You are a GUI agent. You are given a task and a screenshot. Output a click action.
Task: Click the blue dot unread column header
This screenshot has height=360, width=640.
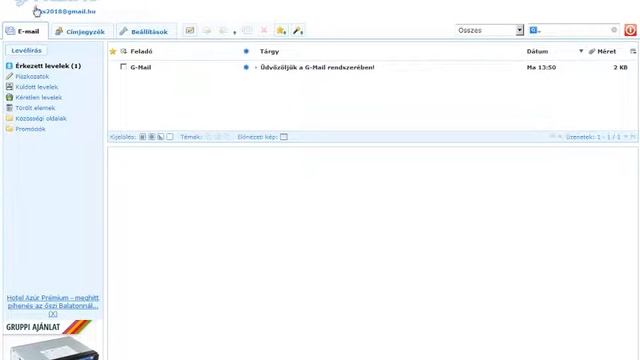[246, 51]
